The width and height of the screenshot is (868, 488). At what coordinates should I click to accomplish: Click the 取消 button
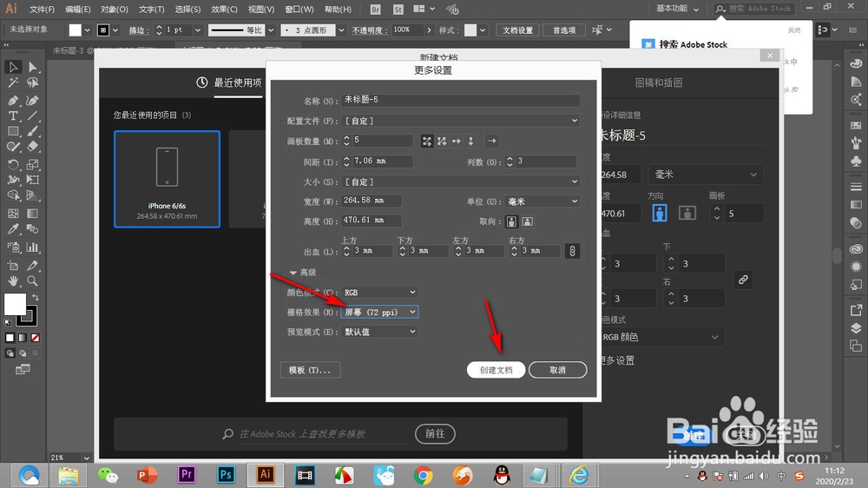557,370
